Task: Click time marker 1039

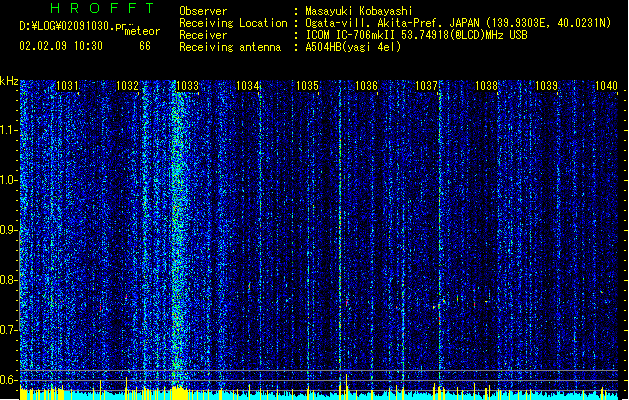Action: (x=546, y=86)
